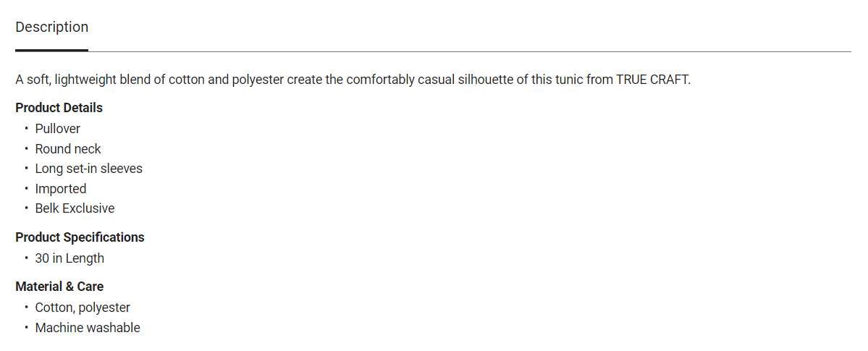This screenshot has width=868, height=351.
Task: Select the Belk Exclusive list item
Action: coord(75,208)
